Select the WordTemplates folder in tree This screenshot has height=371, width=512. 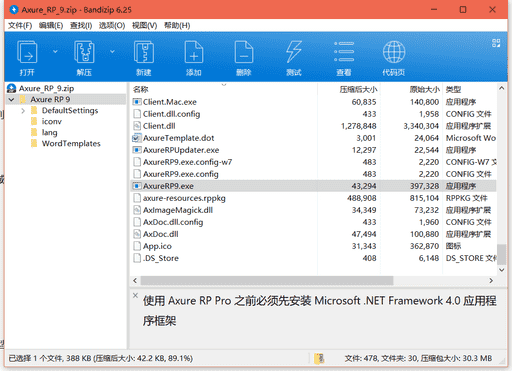[x=71, y=143]
